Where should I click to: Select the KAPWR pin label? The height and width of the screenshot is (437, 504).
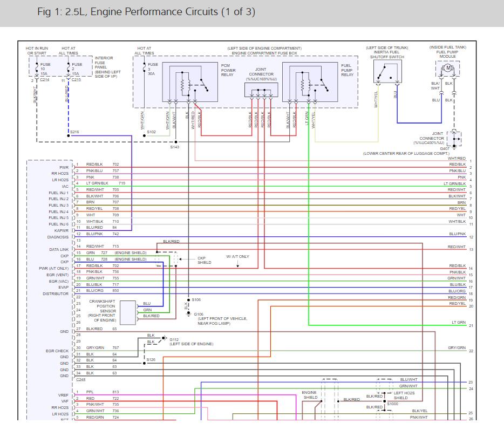(61, 230)
